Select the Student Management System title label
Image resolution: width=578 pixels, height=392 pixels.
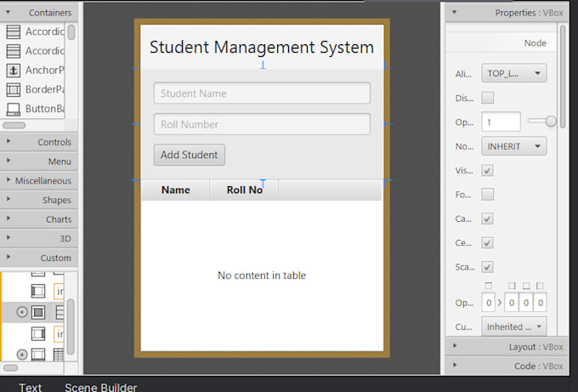click(262, 48)
